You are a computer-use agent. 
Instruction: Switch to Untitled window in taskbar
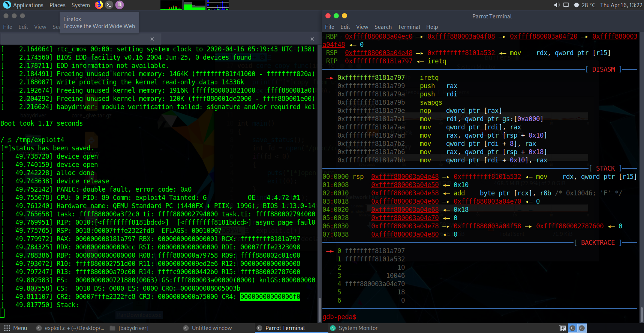pyautogui.click(x=208, y=328)
